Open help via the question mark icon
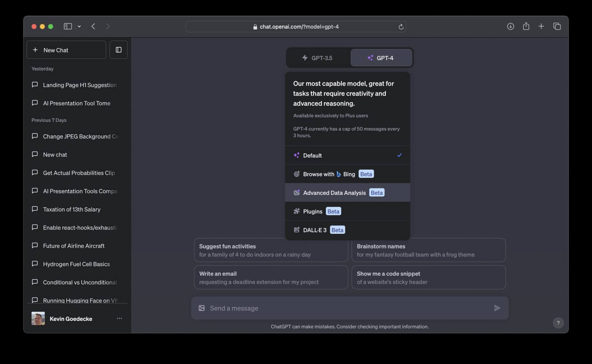This screenshot has height=364, width=592. [558, 323]
